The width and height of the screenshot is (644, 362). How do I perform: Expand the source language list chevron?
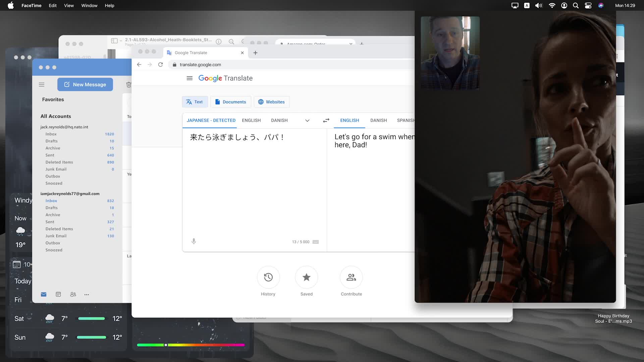[x=307, y=121]
